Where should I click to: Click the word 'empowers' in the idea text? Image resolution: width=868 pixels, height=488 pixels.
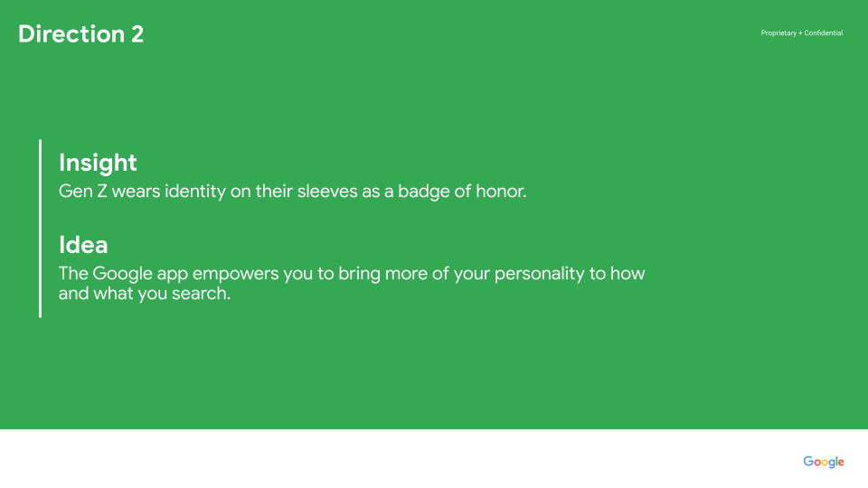pos(235,274)
